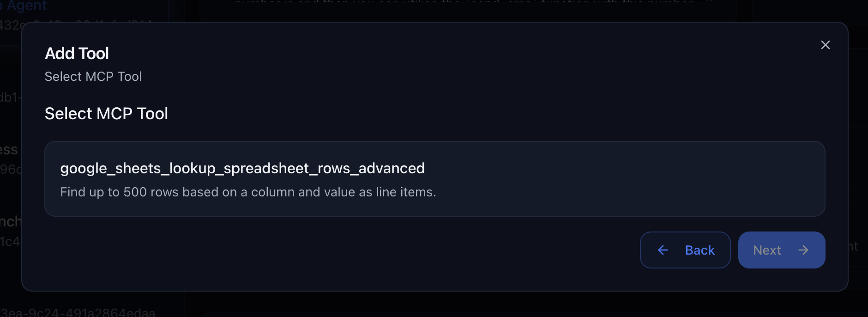Select the google_sheets_lookup_spreadsheet_rows_advanced tool card
This screenshot has width=868, height=317.
[x=434, y=179]
